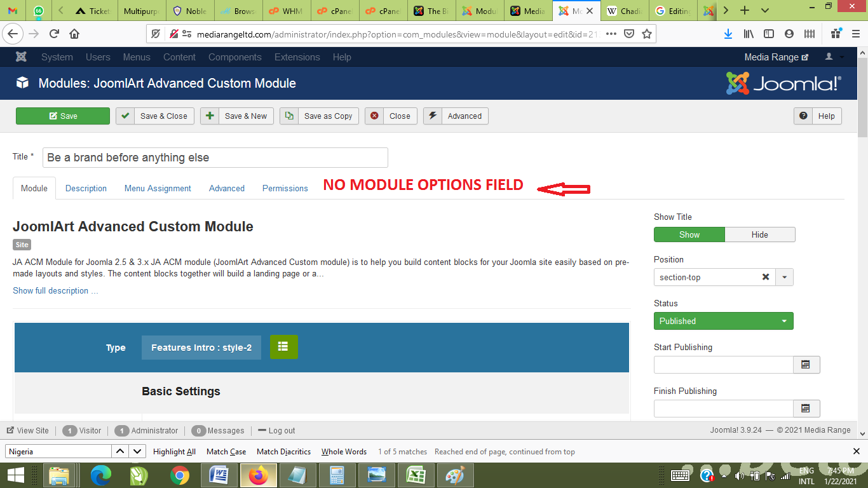Open a new browser tab
The image size is (868, 488).
(745, 10)
